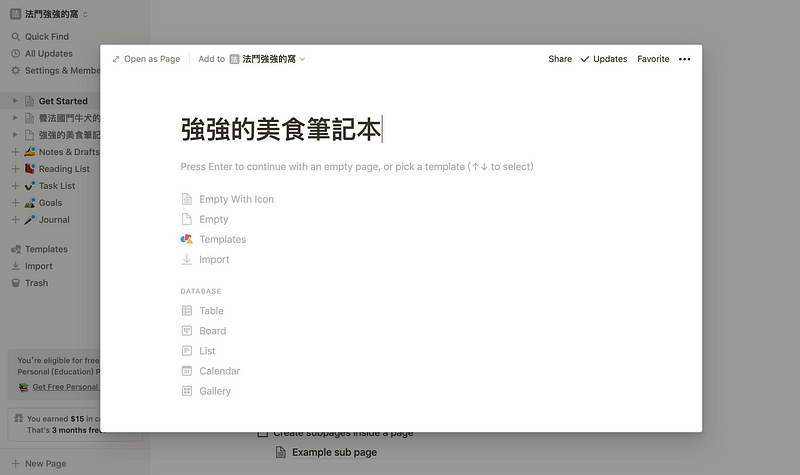Image resolution: width=800 pixels, height=475 pixels.
Task: Open the workspace switcher in the sidebar
Action: coord(49,14)
